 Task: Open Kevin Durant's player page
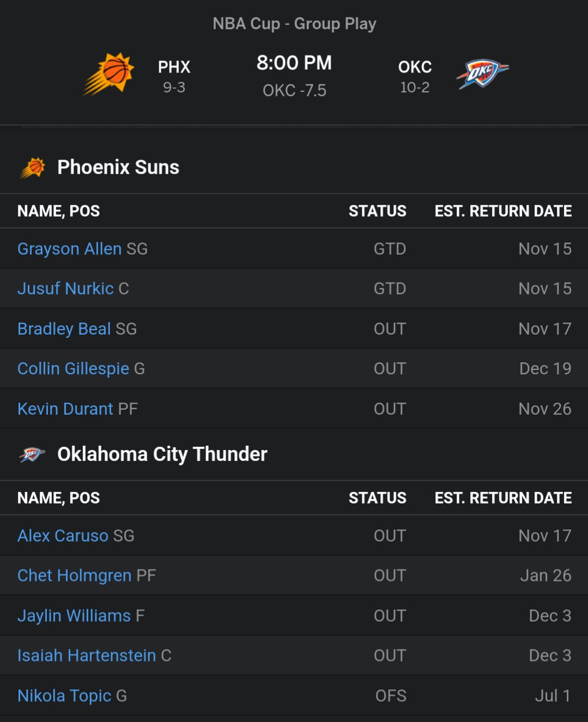point(65,409)
